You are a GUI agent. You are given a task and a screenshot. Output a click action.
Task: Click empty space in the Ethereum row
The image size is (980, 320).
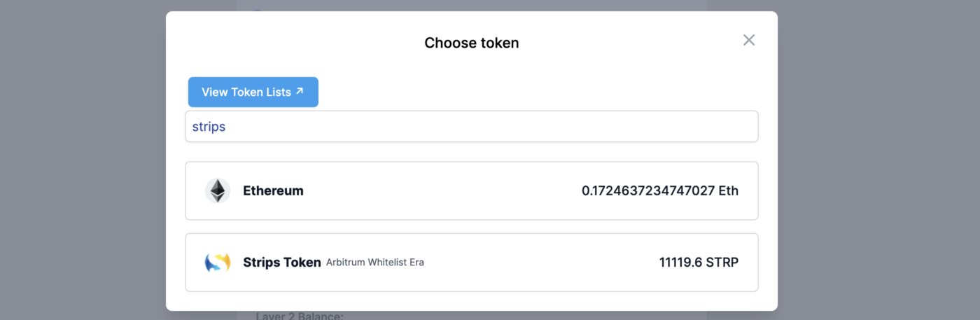point(441,190)
